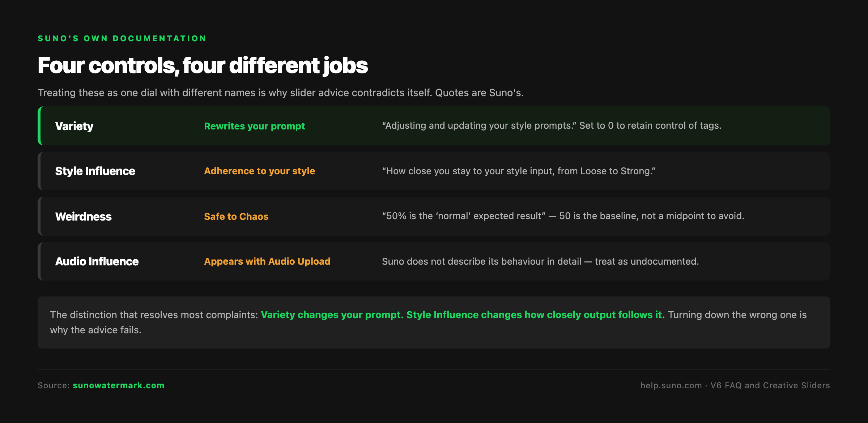Click the '50% is the normal expected result' quote

(563, 216)
